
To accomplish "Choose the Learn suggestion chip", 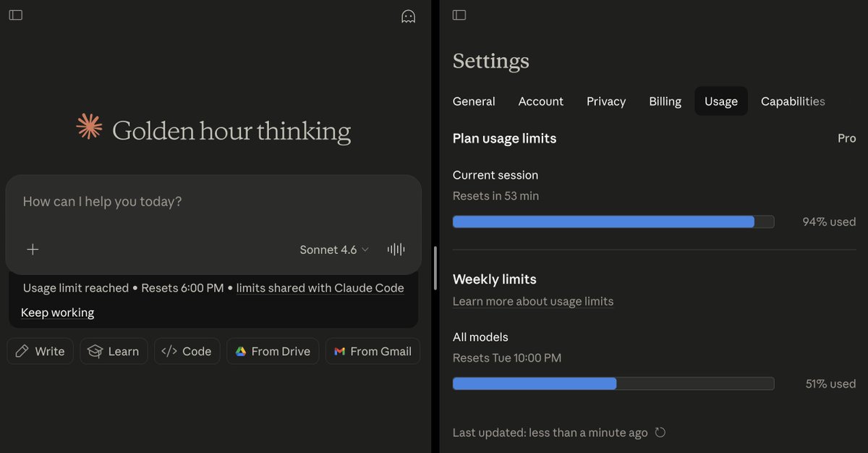I will coord(114,351).
